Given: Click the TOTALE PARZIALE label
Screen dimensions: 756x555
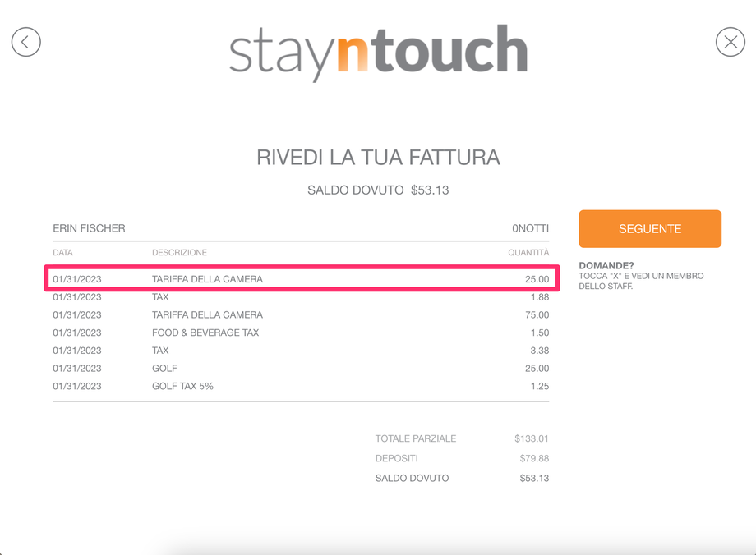Looking at the screenshot, I should pos(416,438).
